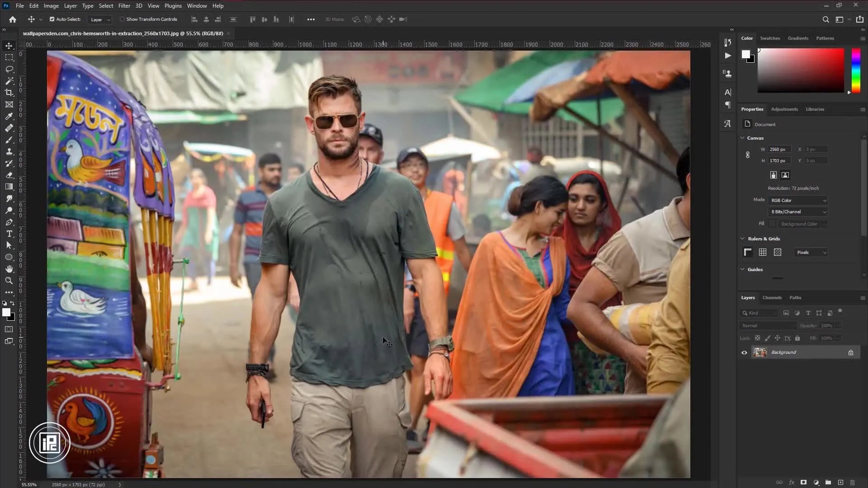Select the Zoom tool
The image size is (868, 488).
pos(9,281)
